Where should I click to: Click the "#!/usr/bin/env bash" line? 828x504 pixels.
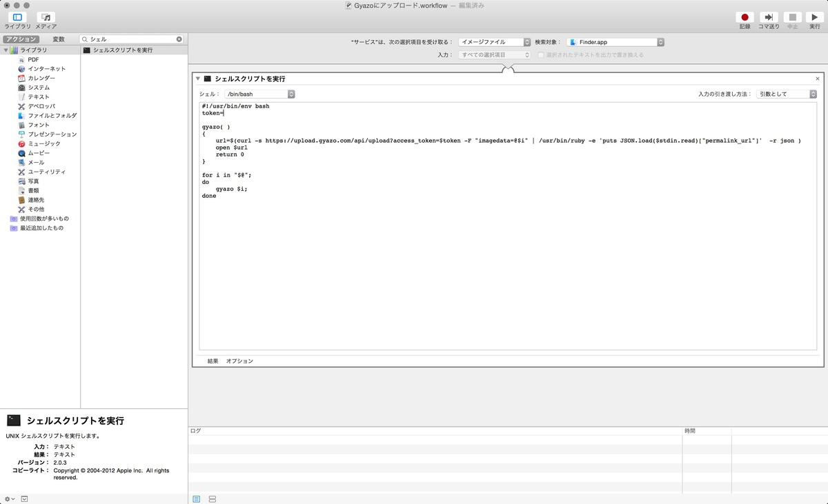(235, 106)
